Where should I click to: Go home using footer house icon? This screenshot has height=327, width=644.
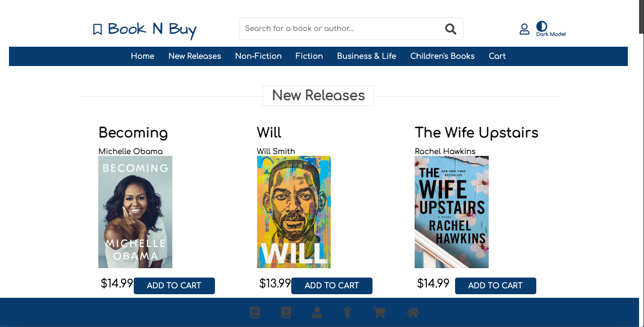point(413,312)
